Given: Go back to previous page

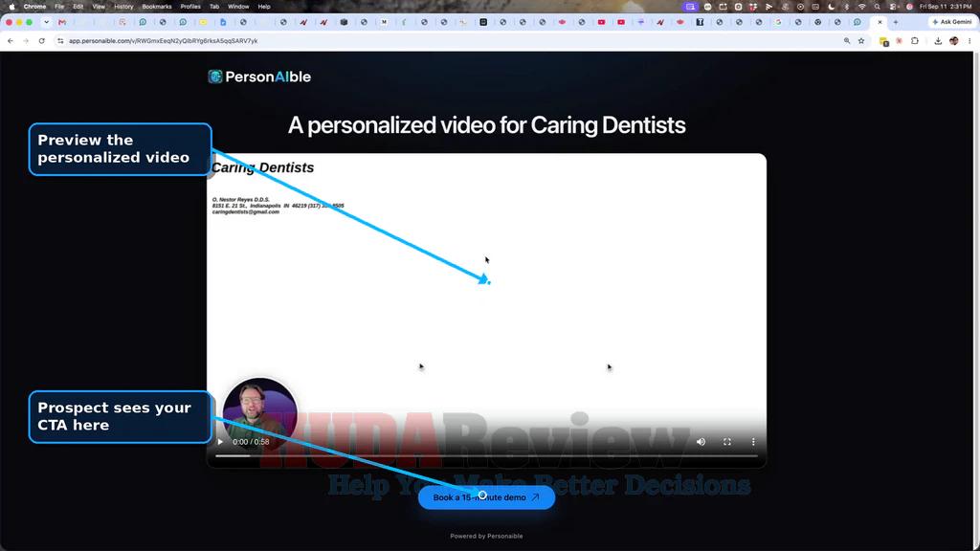Looking at the screenshot, I should click(11, 40).
